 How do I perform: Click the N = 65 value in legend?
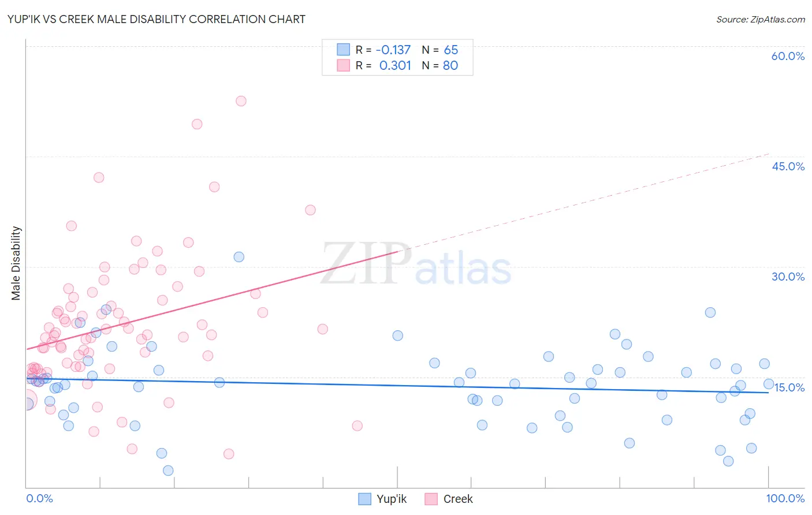(x=440, y=50)
